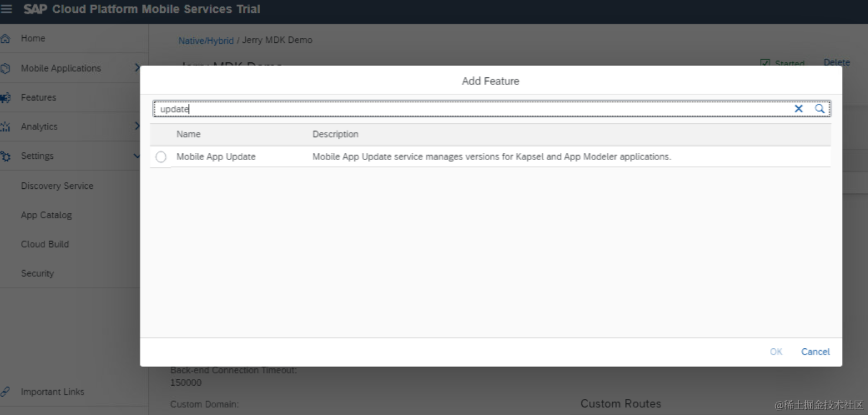Open Home in the sidebar

click(x=33, y=38)
